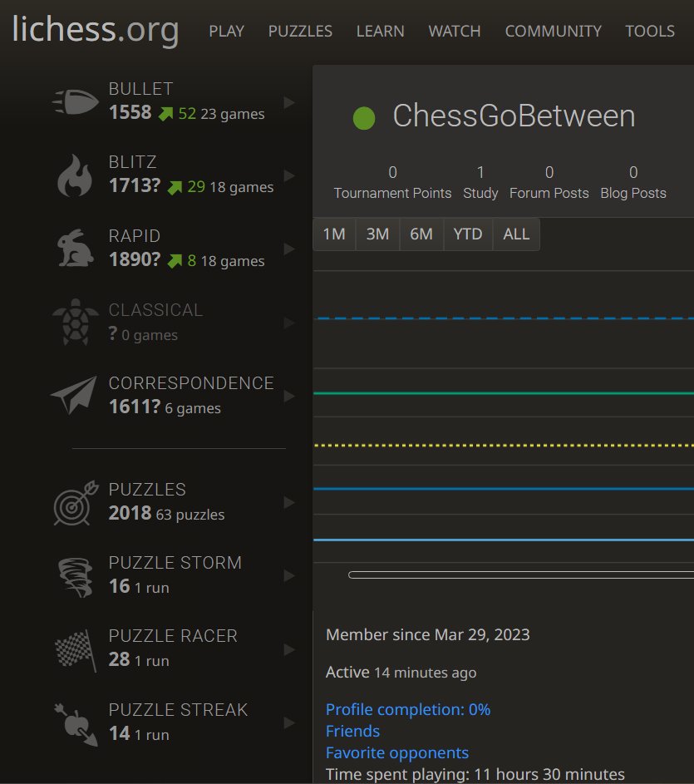Expand the Puzzles details arrow
Image resolution: width=694 pixels, height=784 pixels.
click(288, 501)
